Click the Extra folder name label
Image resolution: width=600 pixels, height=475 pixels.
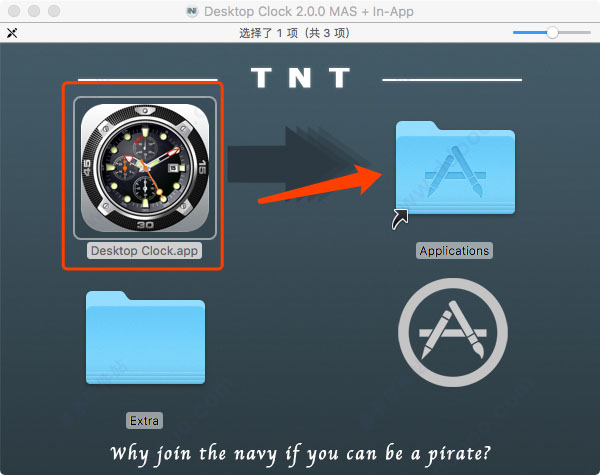point(144,421)
